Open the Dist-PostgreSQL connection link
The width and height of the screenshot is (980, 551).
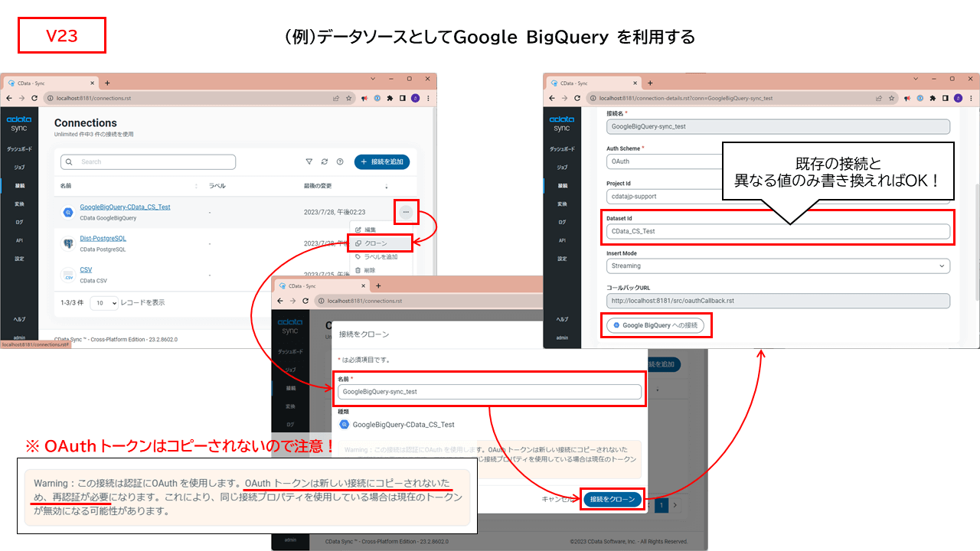(x=103, y=239)
